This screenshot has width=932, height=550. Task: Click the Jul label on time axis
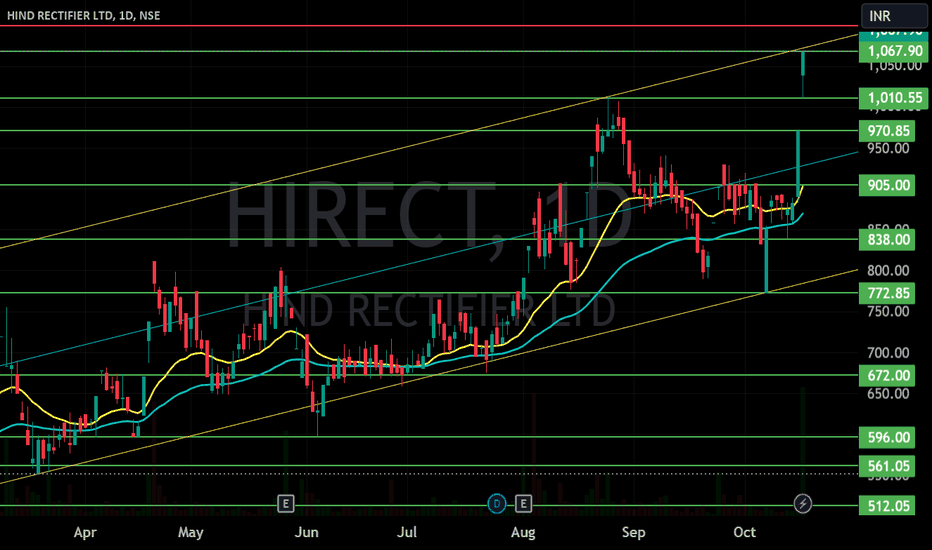407,533
